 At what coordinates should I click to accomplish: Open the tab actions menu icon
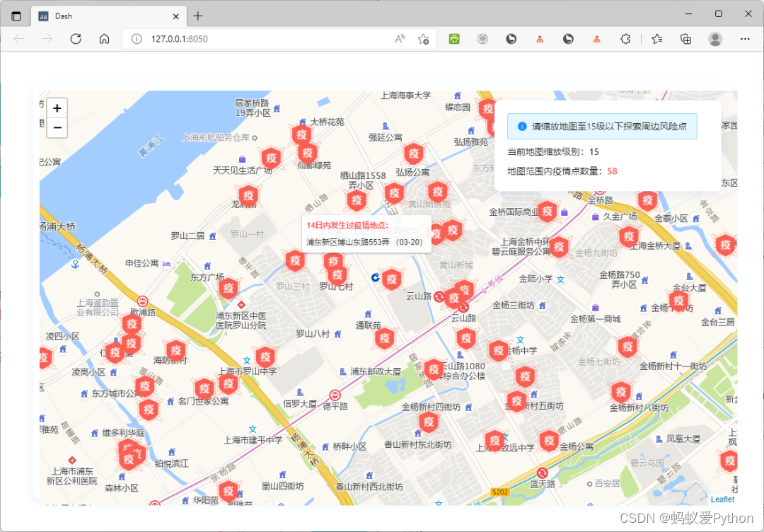point(16,16)
